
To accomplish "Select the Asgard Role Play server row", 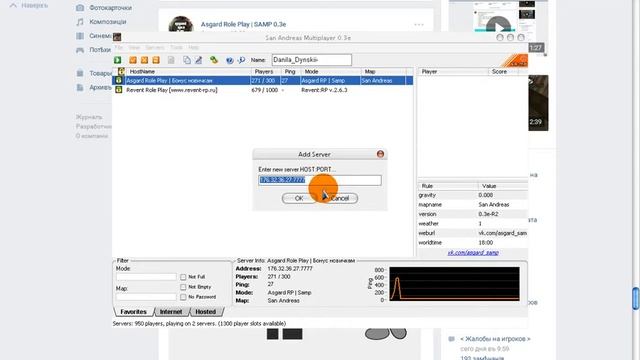I will pyautogui.click(x=263, y=80).
